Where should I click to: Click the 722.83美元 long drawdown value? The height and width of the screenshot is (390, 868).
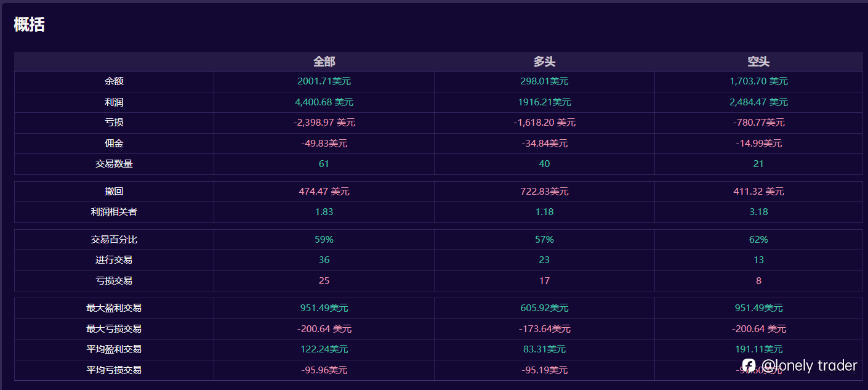pos(544,192)
